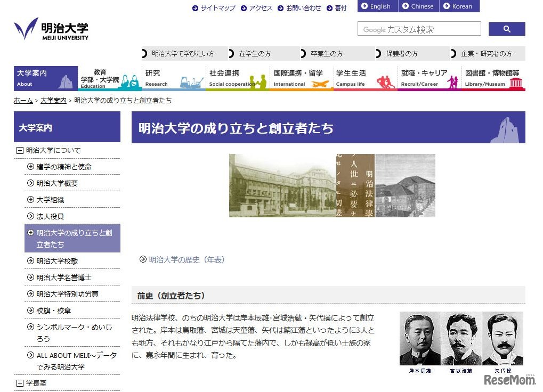Viewport: 543px width, 392px height.
Task: Select 建学の精神と使命 in sidebar
Action: [x=64, y=167]
